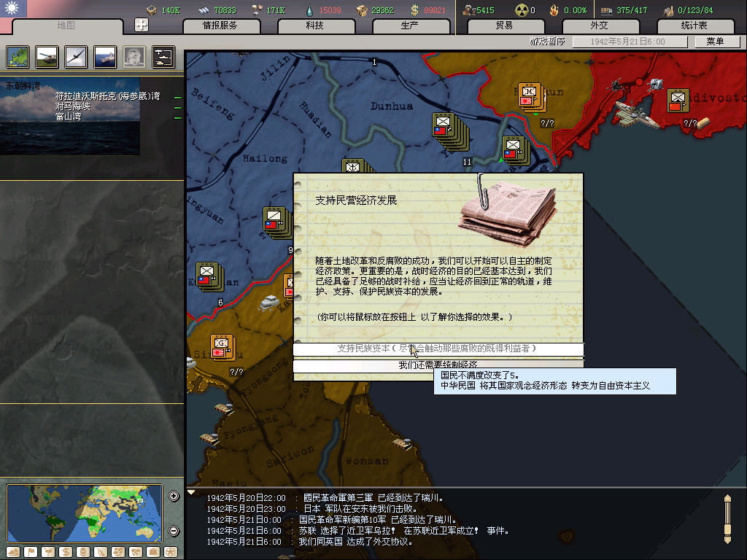This screenshot has height=560, width=747.
Task: Select the unit counter showing 6 near border
Action: pos(209,276)
